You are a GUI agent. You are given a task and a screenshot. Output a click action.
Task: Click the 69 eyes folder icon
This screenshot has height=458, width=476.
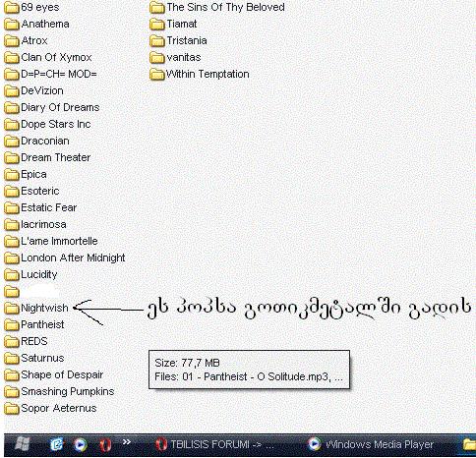point(12,7)
